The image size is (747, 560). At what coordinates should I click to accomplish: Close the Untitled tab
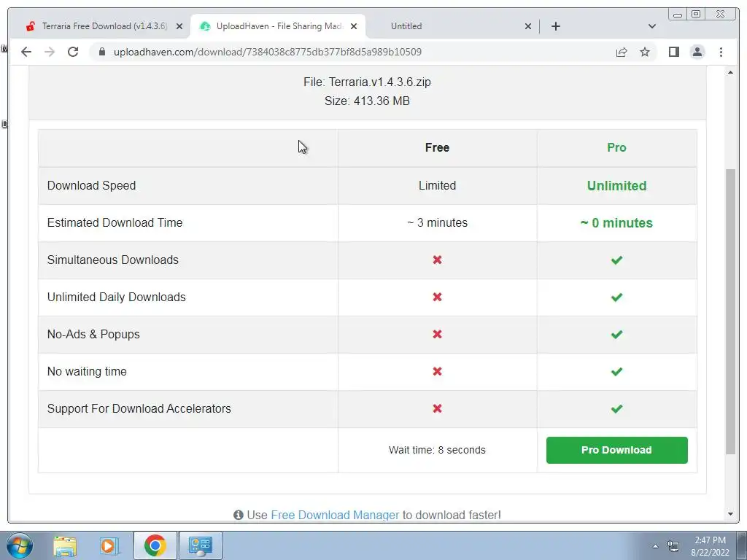528,26
